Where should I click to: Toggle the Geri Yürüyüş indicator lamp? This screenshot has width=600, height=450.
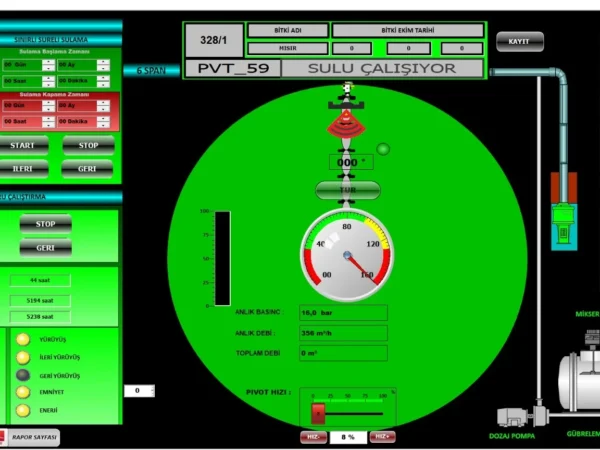click(22, 375)
